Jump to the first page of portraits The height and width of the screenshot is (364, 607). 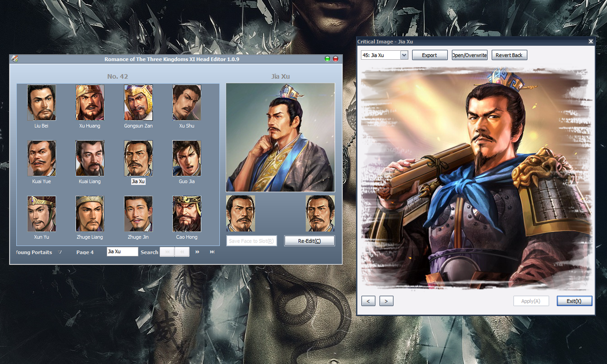[x=167, y=252]
